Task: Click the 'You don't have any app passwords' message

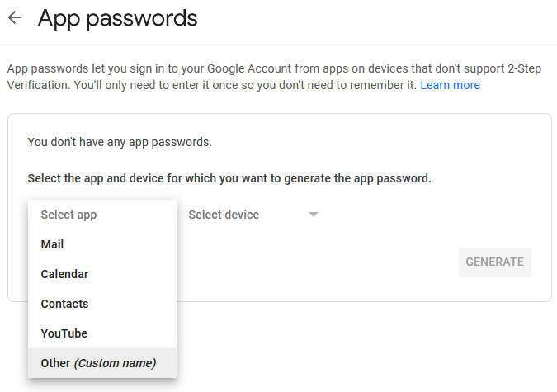Action: click(x=120, y=142)
